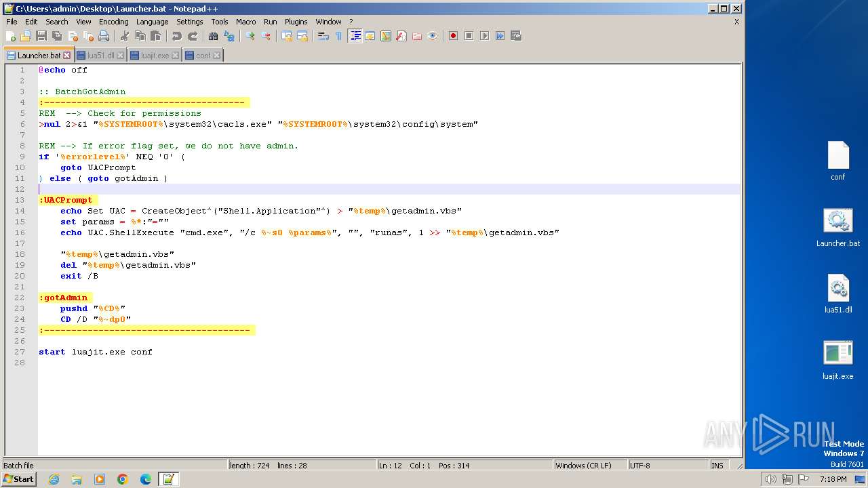Toggle word wrap in the toolbar
The height and width of the screenshot is (488, 868).
(x=323, y=36)
